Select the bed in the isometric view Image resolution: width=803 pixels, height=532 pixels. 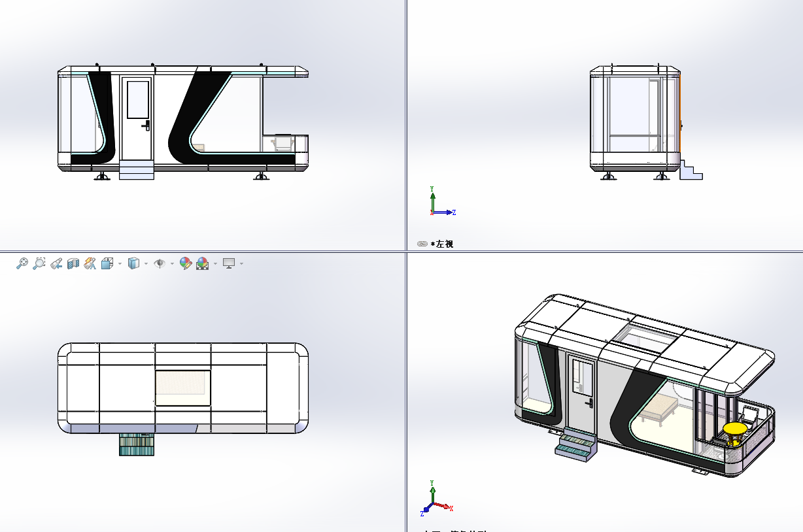[659, 409]
